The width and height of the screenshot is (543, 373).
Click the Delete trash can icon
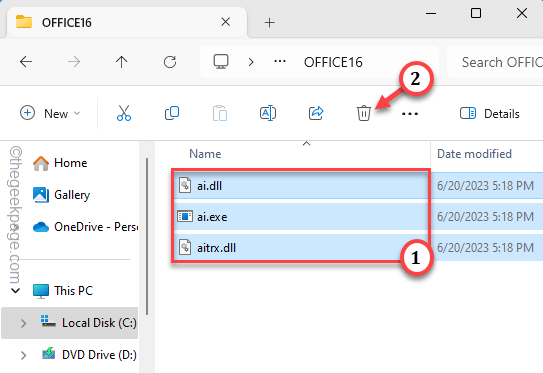(364, 113)
